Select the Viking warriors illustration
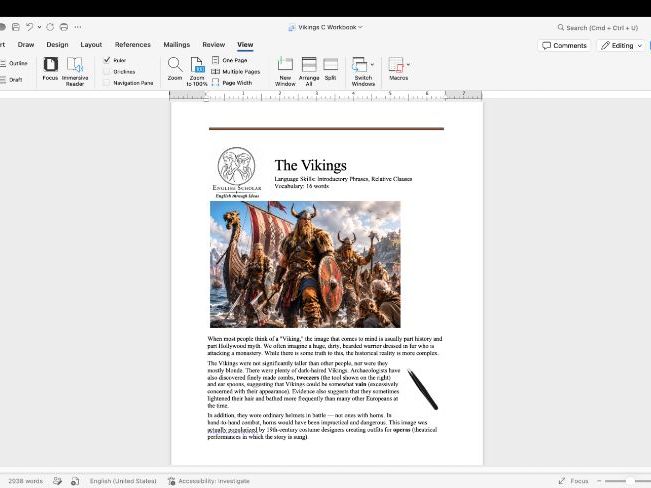The image size is (651, 488). [x=305, y=265]
